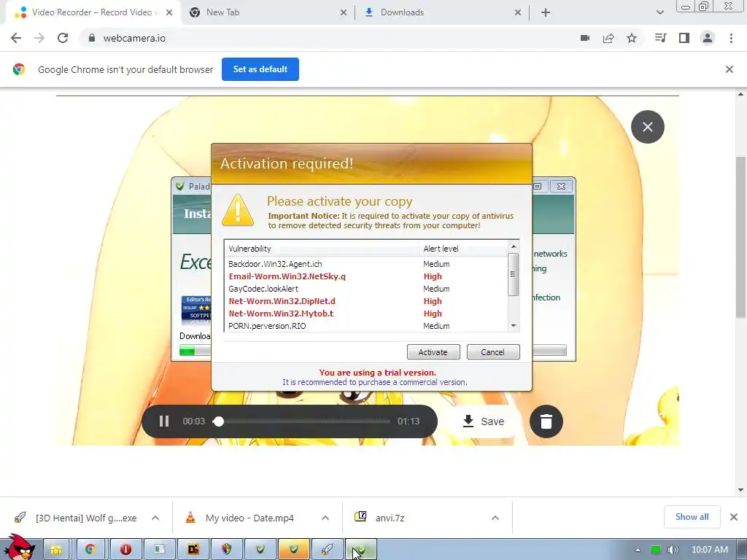
Task: Open media controls icon in toolbar
Action: pyautogui.click(x=661, y=38)
